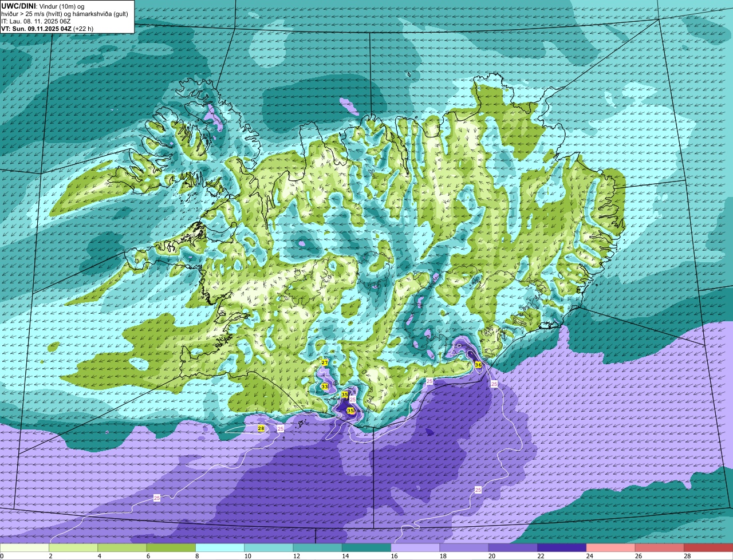
Task: Click the red above-28 m/s legend swatch
Action: coord(708,547)
